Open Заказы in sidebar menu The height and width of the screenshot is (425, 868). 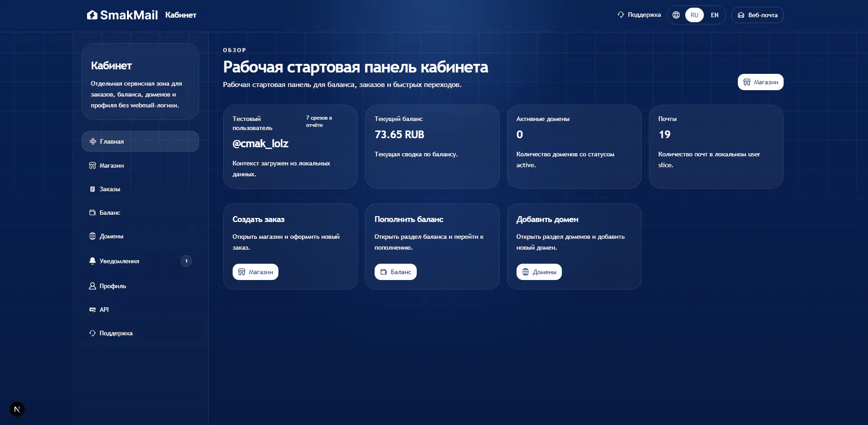(x=110, y=189)
